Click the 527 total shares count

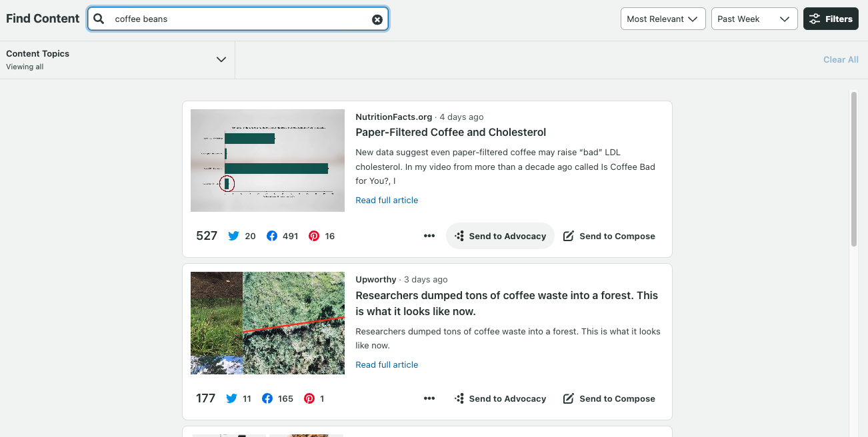pos(207,236)
